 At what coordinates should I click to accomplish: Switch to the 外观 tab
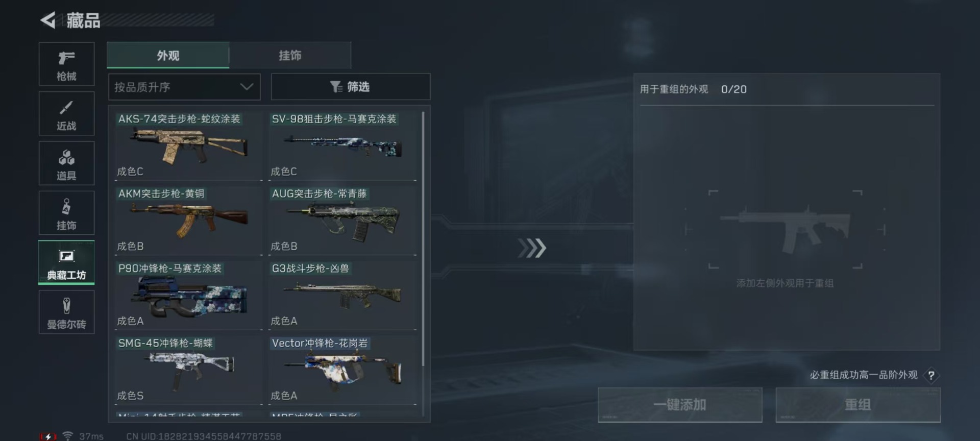pos(168,55)
